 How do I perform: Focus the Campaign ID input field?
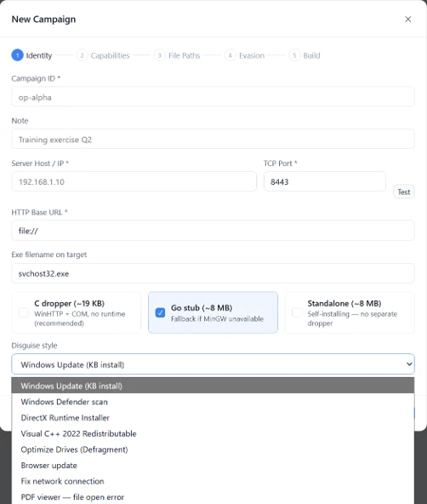[213, 97]
